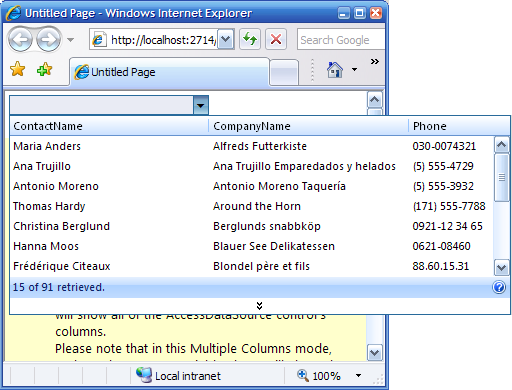Click the red Stop loading icon

276,39
